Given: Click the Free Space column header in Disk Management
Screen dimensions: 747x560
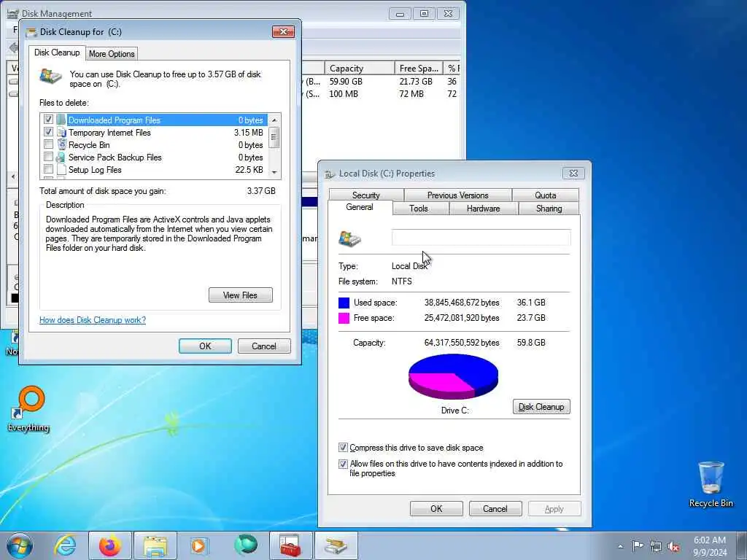Looking at the screenshot, I should click(x=419, y=68).
